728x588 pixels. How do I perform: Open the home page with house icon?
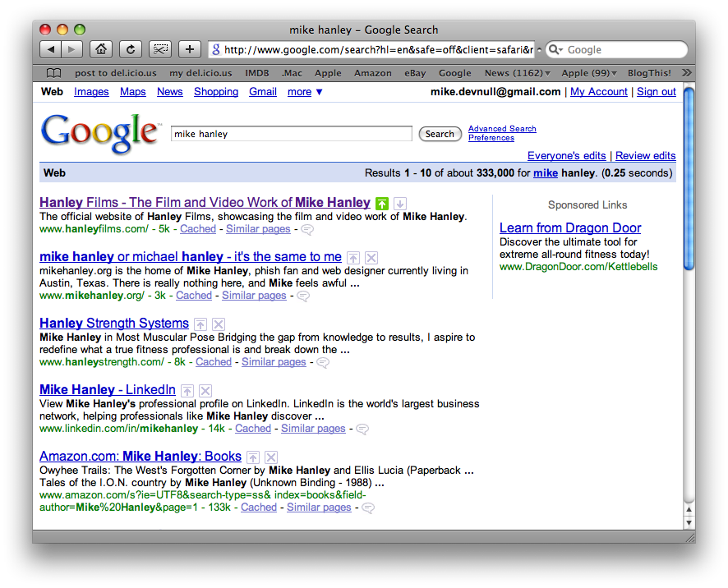[101, 49]
